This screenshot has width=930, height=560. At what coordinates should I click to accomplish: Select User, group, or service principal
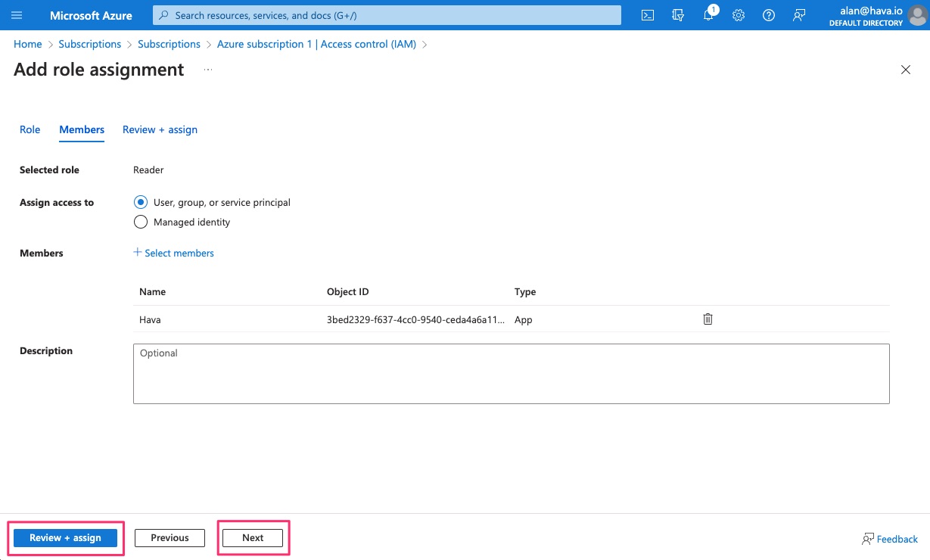pyautogui.click(x=140, y=202)
